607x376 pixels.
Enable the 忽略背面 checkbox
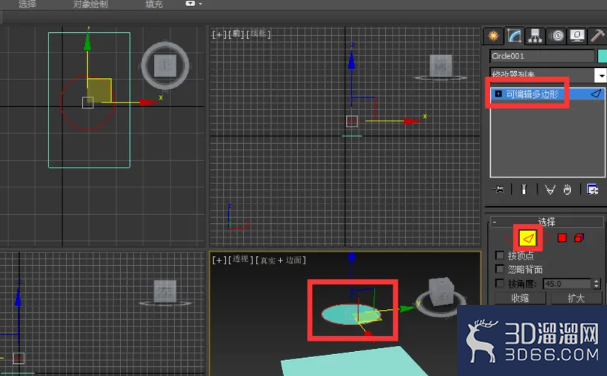(500, 269)
